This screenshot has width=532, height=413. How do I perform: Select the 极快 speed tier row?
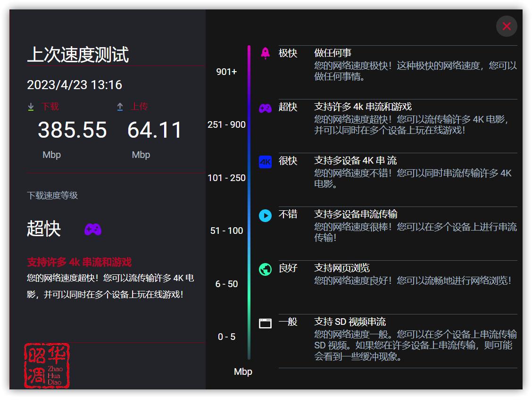click(x=288, y=53)
